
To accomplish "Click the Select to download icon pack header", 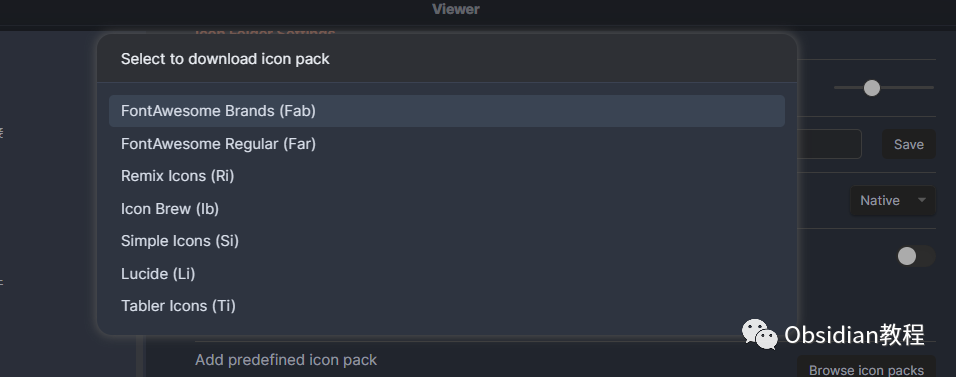I will tap(225, 59).
